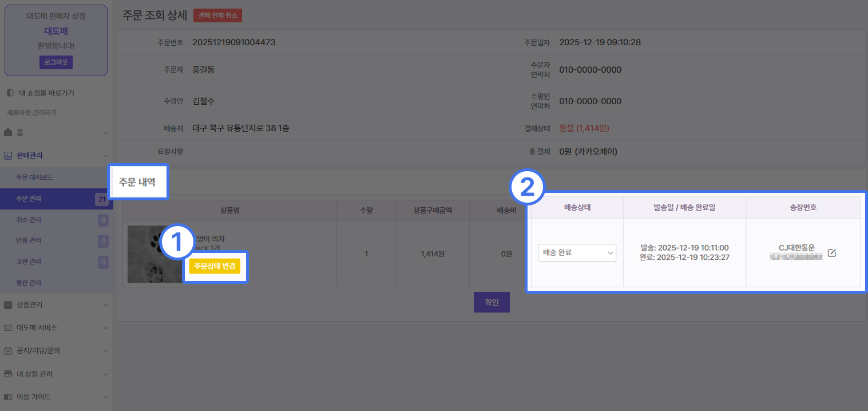Click the purple 확인 button

coord(492,302)
